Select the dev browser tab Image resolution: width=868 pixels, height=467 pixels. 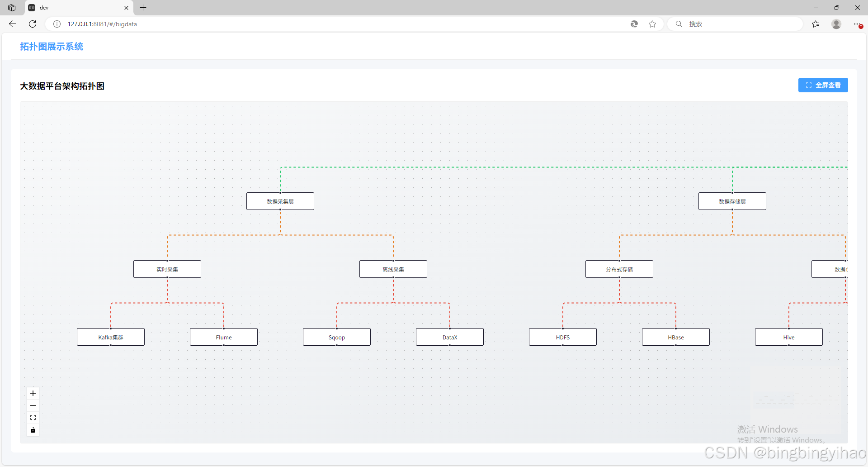click(x=79, y=8)
